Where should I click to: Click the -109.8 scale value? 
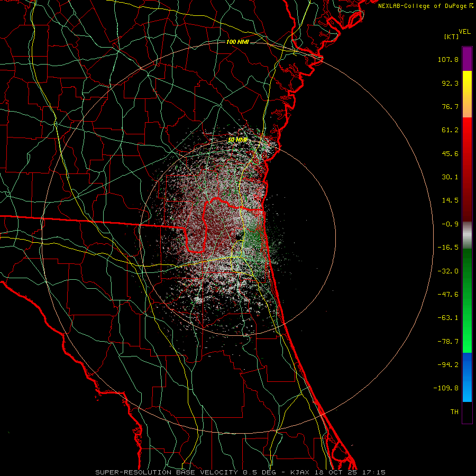[446, 388]
